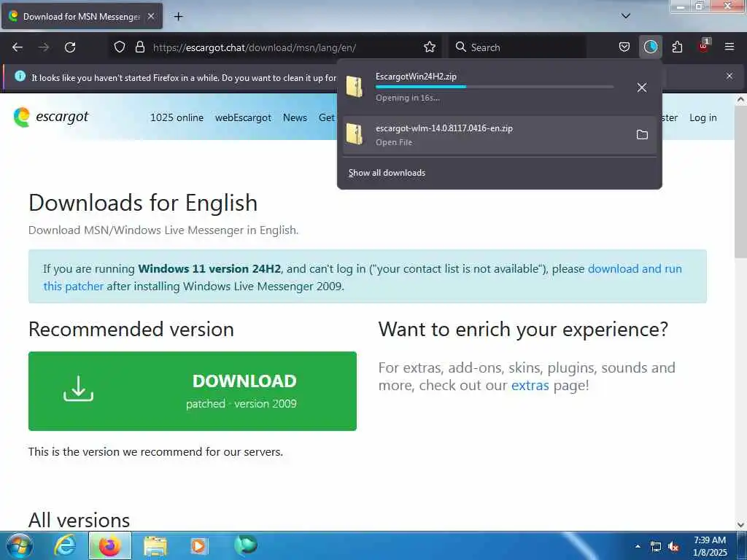Viewport: 747px width, 560px height.
Task: Launch Internet Explorer from taskbar
Action: [65, 545]
